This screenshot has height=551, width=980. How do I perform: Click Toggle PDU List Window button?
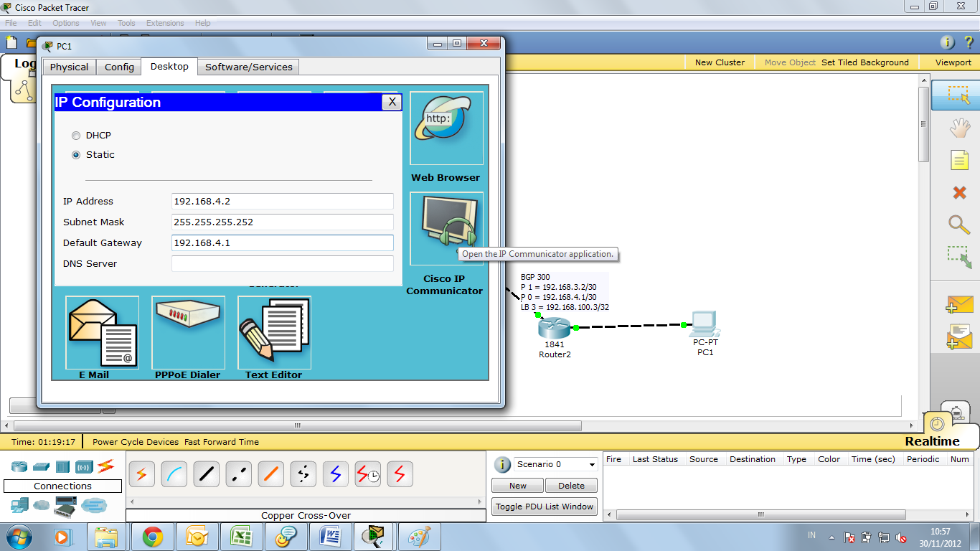pos(545,507)
